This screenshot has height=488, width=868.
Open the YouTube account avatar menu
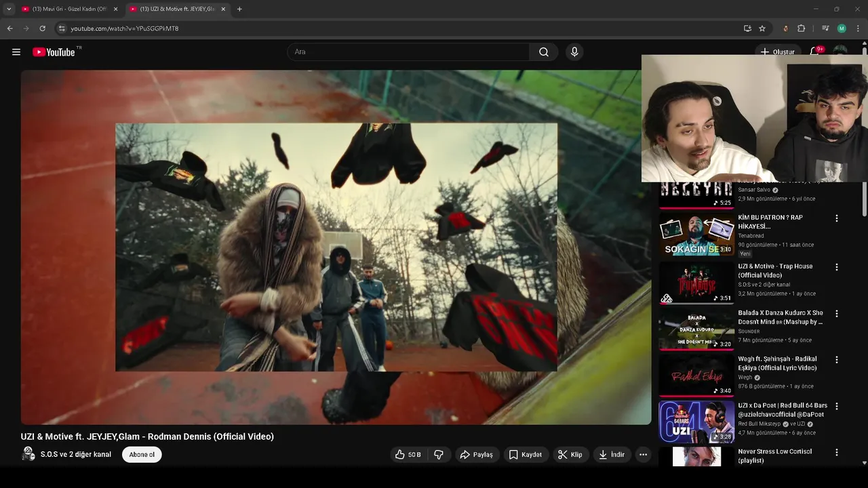tap(840, 51)
